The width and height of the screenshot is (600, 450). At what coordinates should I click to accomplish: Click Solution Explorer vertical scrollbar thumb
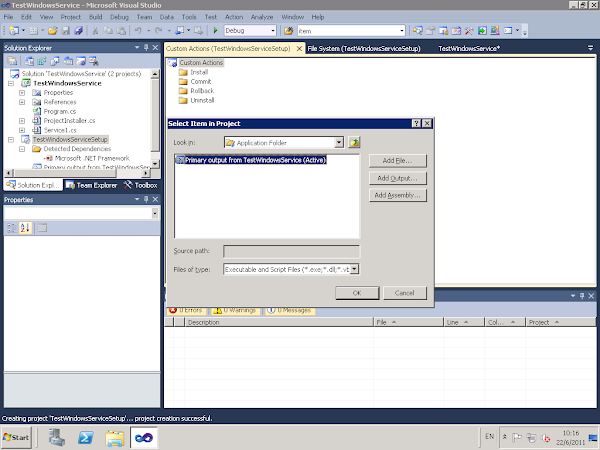pos(155,115)
